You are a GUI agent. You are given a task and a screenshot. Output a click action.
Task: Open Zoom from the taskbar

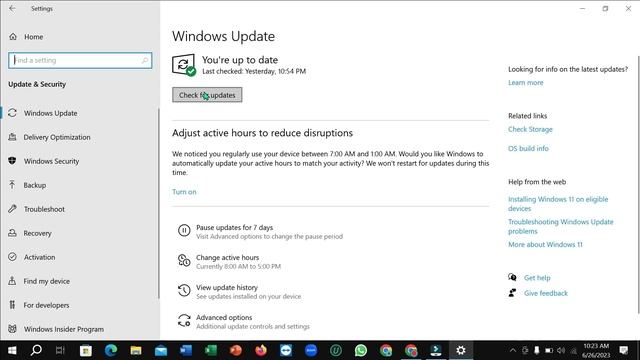311,350
